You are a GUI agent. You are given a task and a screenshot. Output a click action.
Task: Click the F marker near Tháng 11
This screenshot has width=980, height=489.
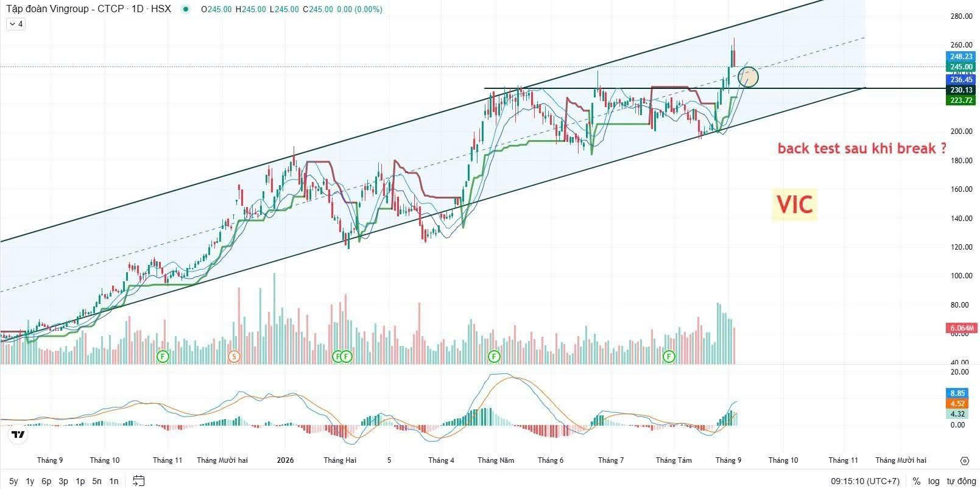tap(163, 356)
